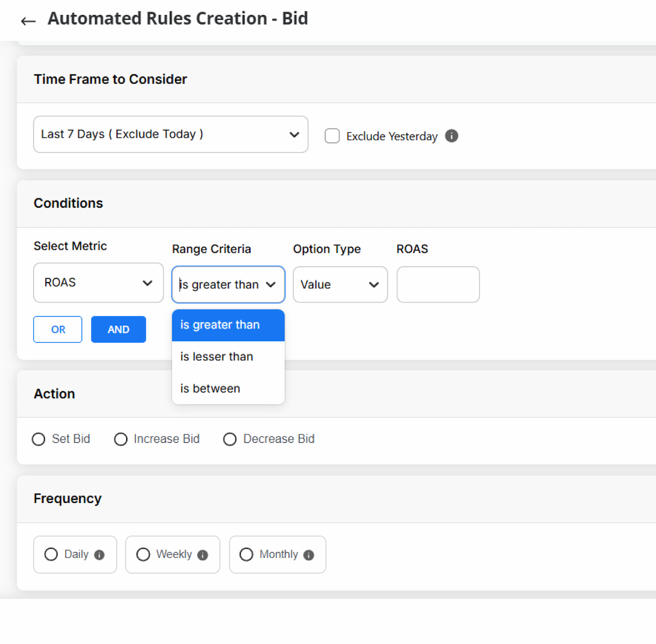Expand the ROAS metric dropdown
The image size is (656, 644).
pos(98,283)
